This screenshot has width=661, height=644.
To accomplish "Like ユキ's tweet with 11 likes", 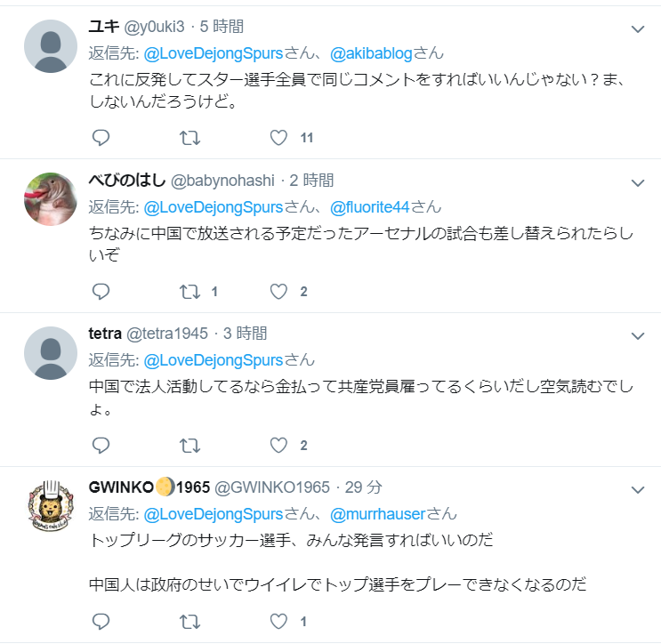I will click(x=278, y=138).
